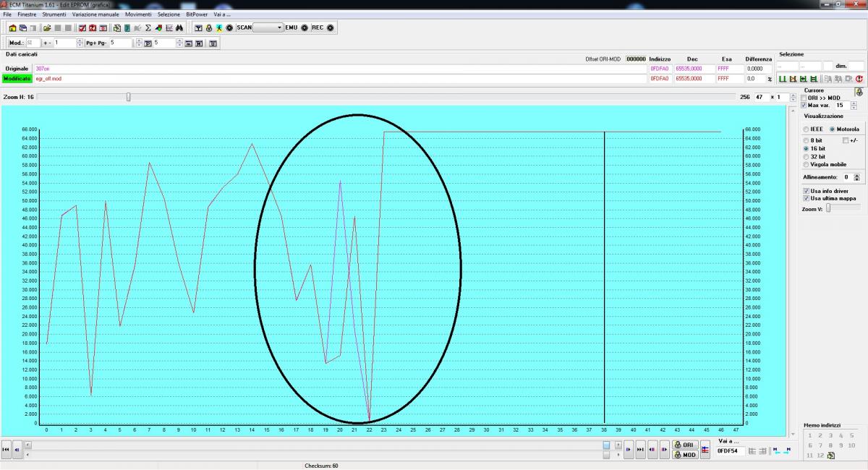Viewport: 868px width, 470px height.
Task: Click the memo address save icon
Action: (x=830, y=456)
